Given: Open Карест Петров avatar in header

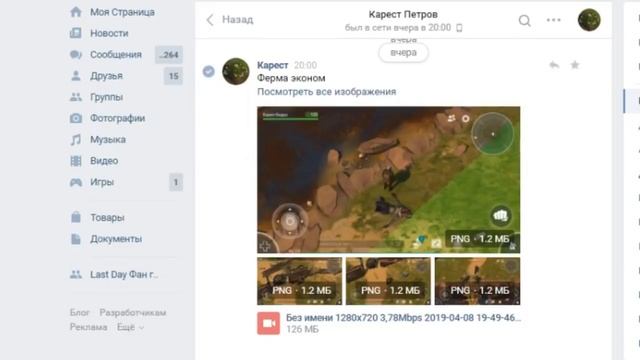Looking at the screenshot, I should click(x=589, y=20).
